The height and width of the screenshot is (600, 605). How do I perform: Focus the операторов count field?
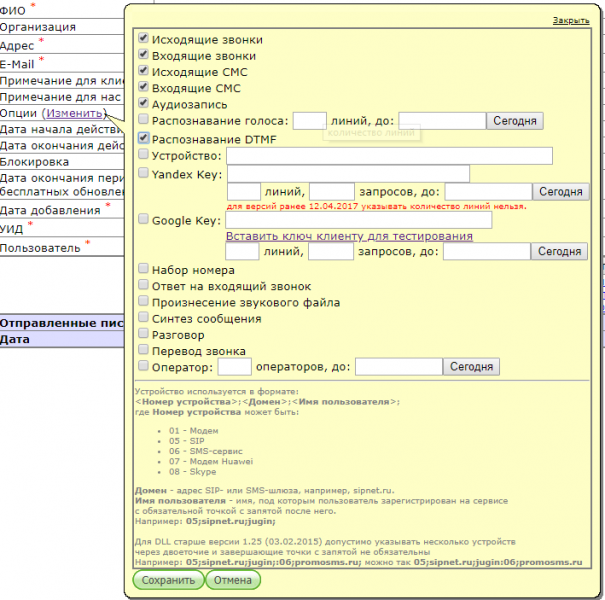[235, 367]
